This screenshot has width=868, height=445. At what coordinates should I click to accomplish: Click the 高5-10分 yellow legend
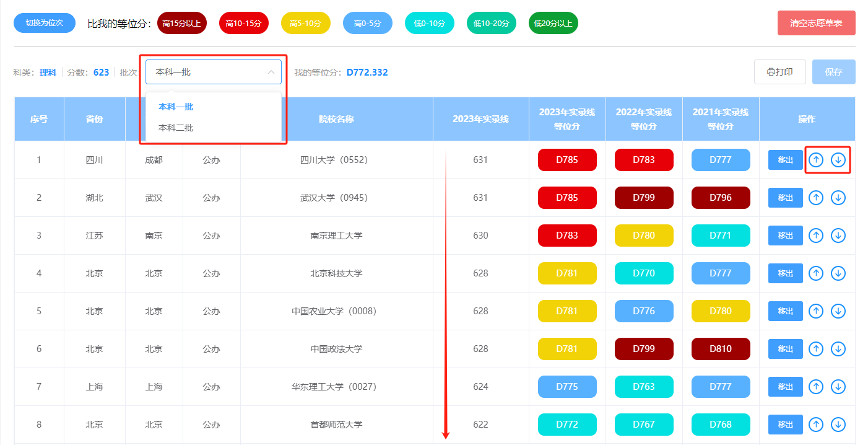click(306, 23)
